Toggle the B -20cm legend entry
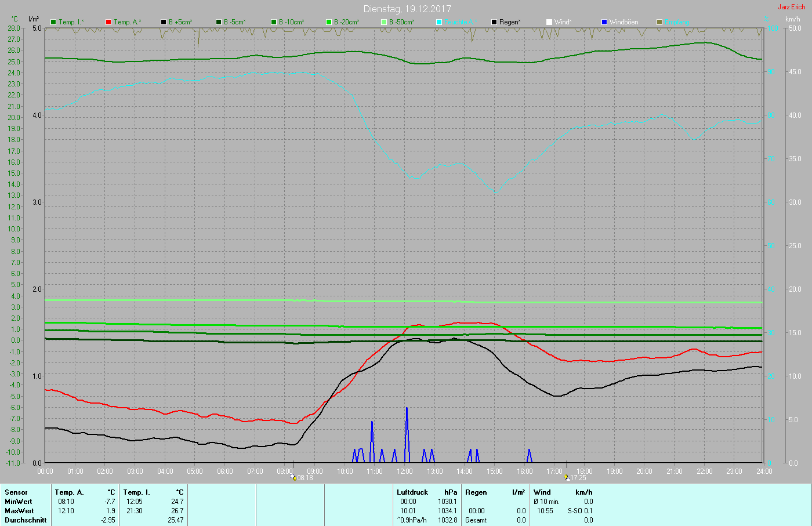The image size is (812, 526). pyautogui.click(x=342, y=22)
